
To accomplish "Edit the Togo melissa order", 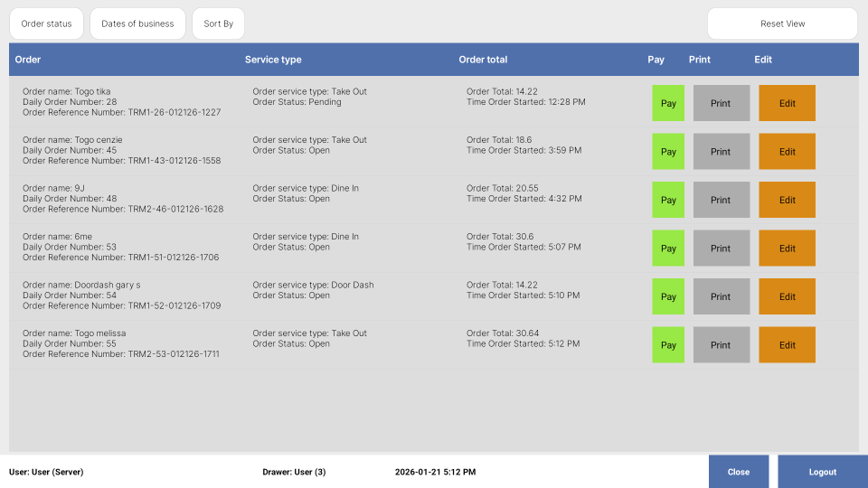I will 787,345.
